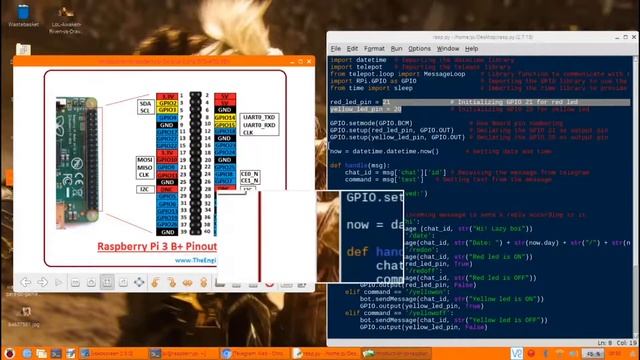Switch to Telegram Web Chromium task button
The width and height of the screenshot is (640, 360).
[x=255, y=353]
